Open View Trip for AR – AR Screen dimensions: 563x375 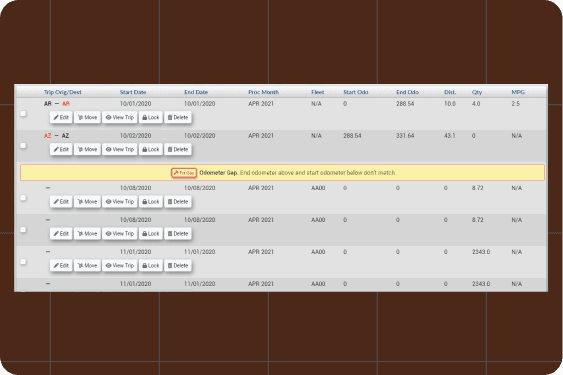pyautogui.click(x=120, y=117)
